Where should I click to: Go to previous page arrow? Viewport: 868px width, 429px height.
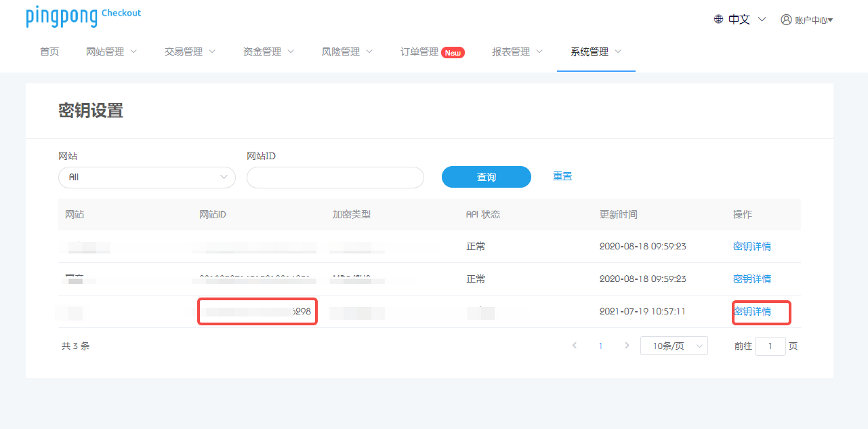575,346
